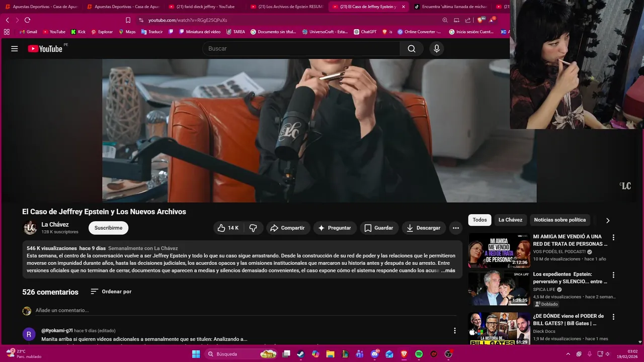Select the La Chávez filter chip

pyautogui.click(x=510, y=220)
